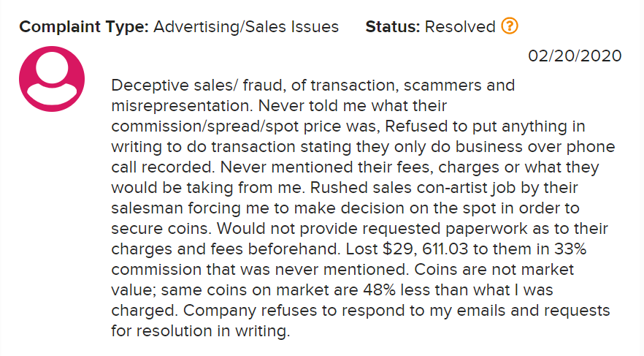Screen dimensions: 644x356
Task: Click the "Complaint Type:" bold label
Action: tap(84, 27)
